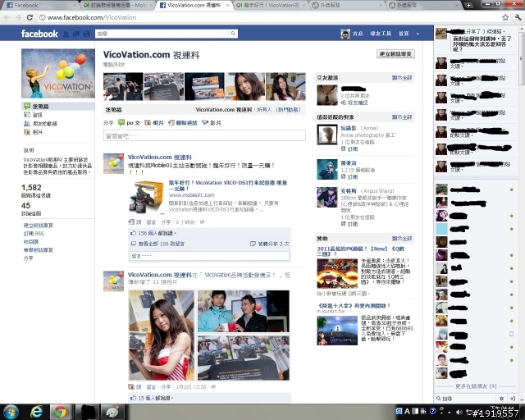This screenshot has height=420, width=525.
Task: Open Chrome's wrench settings menu
Action: pyautogui.click(x=518, y=17)
